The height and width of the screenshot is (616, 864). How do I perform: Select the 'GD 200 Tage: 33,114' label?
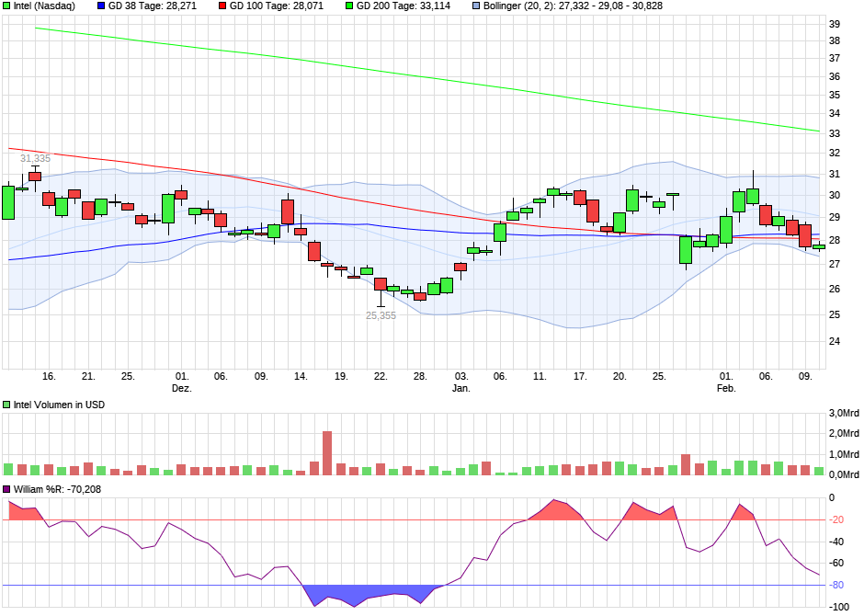404,6
